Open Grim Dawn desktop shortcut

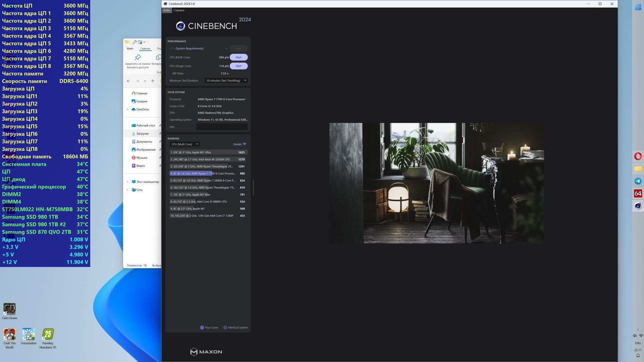pyautogui.click(x=9, y=311)
